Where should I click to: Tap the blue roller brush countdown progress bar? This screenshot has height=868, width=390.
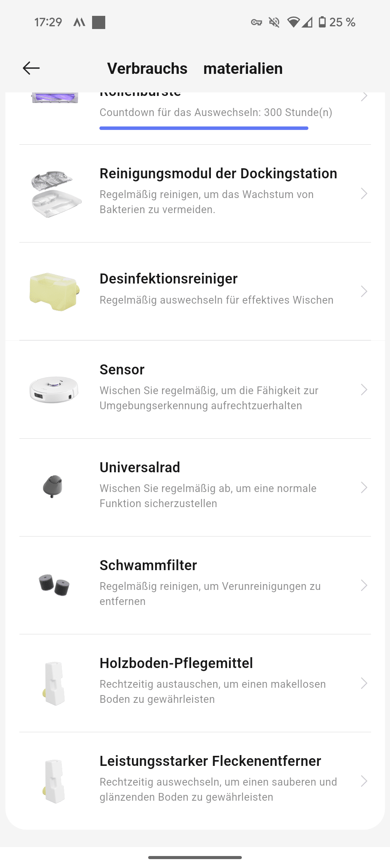pos(204,128)
